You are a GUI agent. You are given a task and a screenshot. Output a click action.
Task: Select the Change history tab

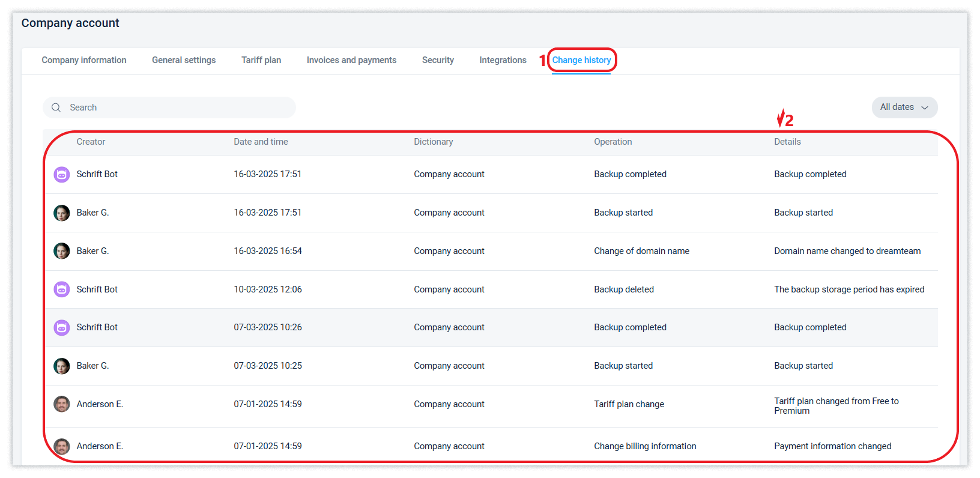581,60
